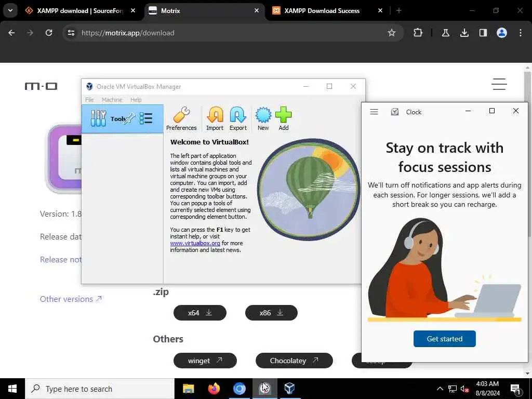Open Other versions link

click(71, 299)
